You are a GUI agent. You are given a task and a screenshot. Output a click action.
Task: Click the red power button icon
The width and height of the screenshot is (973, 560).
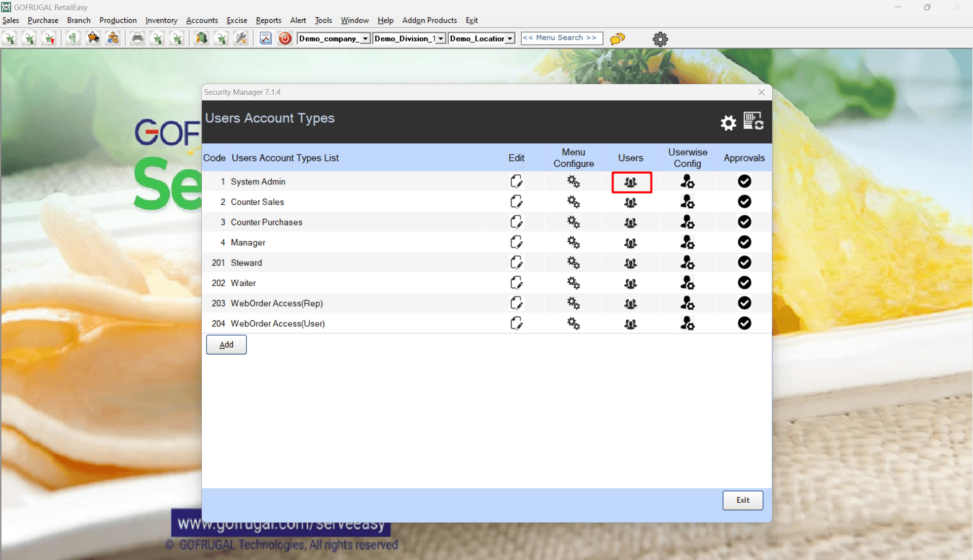[285, 39]
